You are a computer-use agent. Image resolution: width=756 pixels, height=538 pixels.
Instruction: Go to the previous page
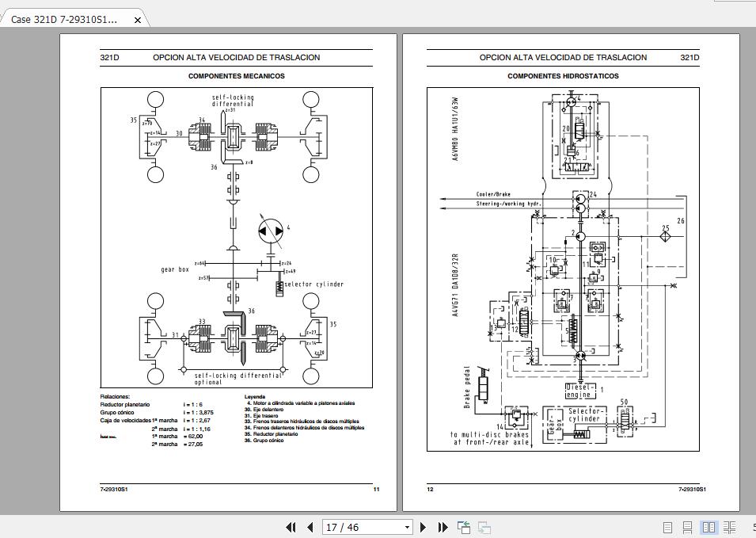[310, 527]
